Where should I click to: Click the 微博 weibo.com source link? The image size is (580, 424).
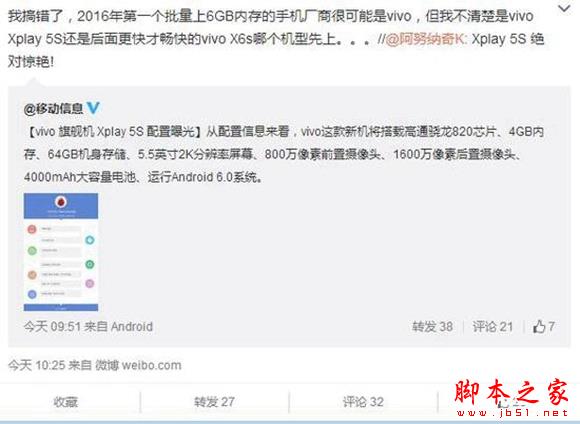[x=138, y=366]
